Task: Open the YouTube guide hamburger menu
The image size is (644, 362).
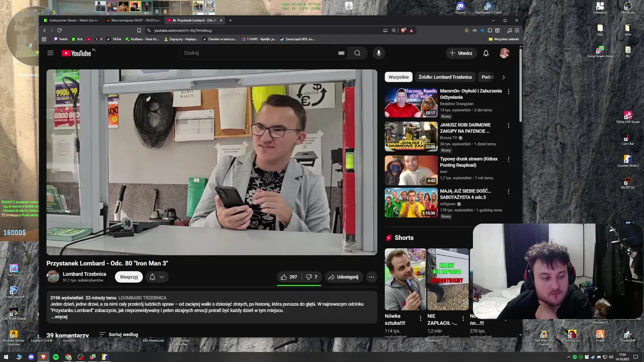Action: 50,53
